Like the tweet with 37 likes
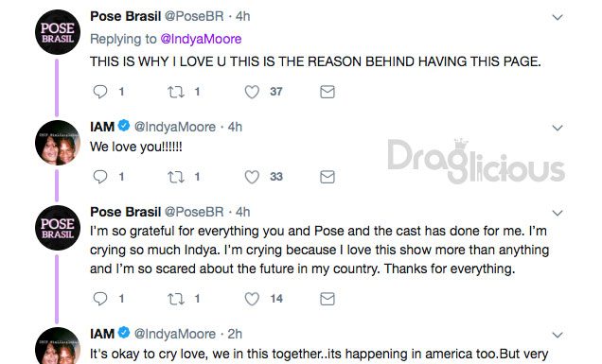This screenshot has height=364, width=602. pos(252,92)
